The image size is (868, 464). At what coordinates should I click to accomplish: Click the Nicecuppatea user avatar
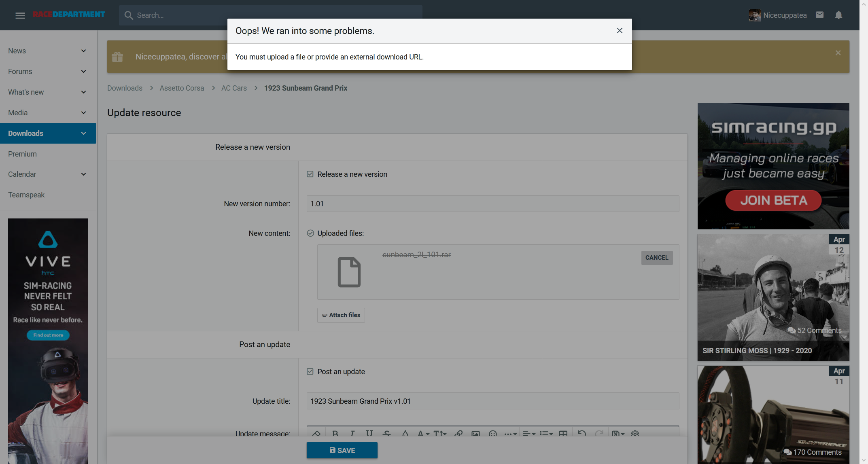click(754, 15)
